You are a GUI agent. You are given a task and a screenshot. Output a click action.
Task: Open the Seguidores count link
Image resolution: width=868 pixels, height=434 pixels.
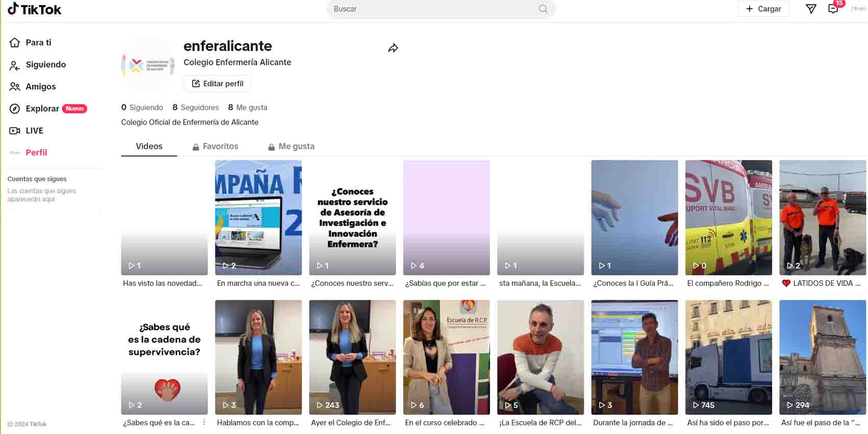click(195, 107)
